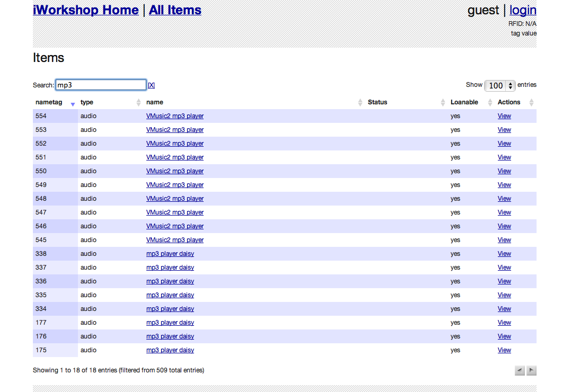Open Show entries count dropdown
Viewport: 571px width, 392px height.
[x=499, y=85]
